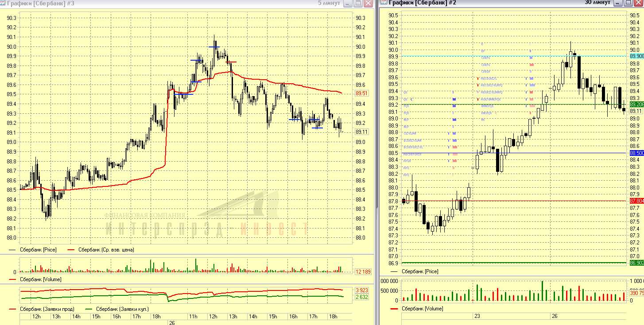Screen dimensions: 644x325
Task: Select the 'Сбербанк (Заявки прод)' legend entry
Action: coord(47,309)
